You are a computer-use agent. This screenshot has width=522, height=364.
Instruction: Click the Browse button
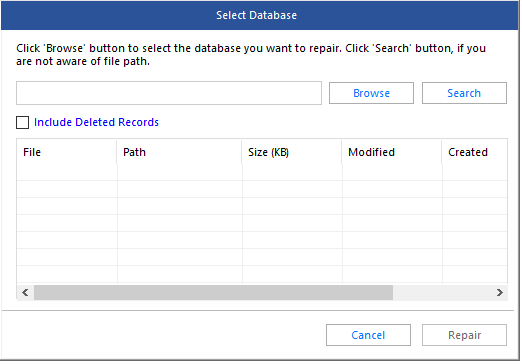point(371,93)
